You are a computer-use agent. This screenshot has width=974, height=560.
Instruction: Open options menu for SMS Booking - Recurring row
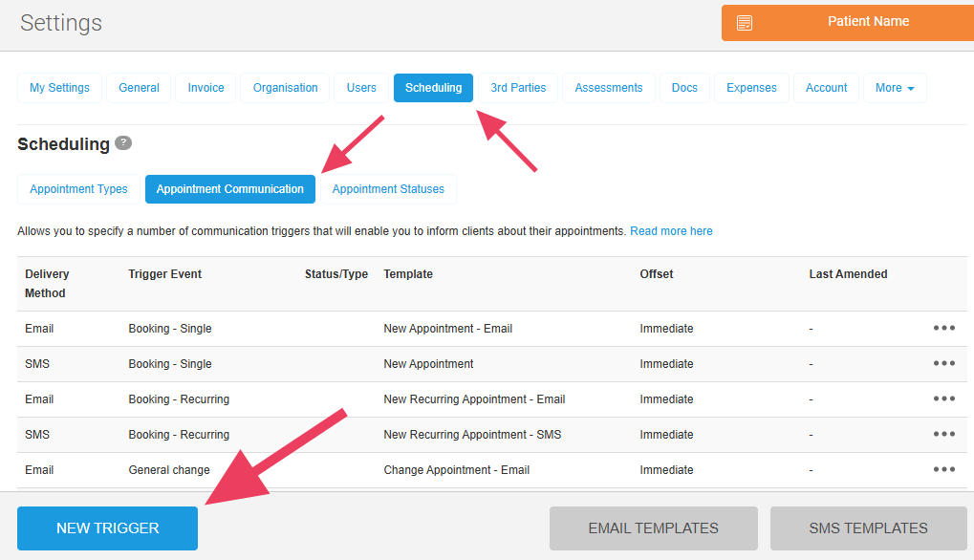pyautogui.click(x=943, y=435)
